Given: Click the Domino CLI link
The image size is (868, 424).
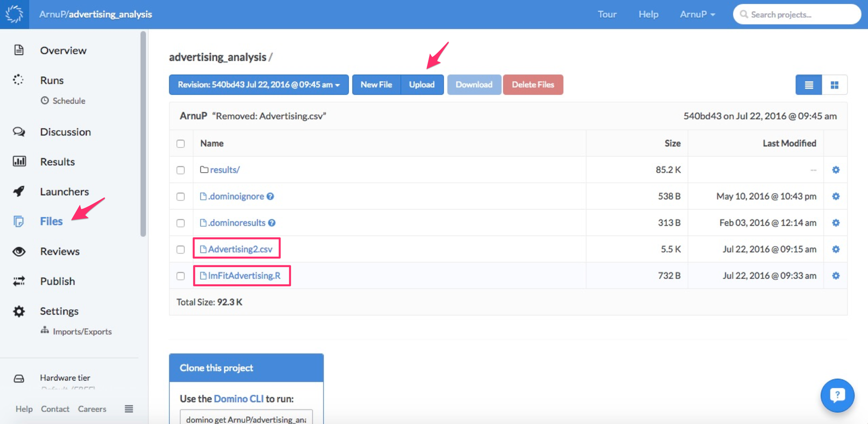Looking at the screenshot, I should coord(239,399).
